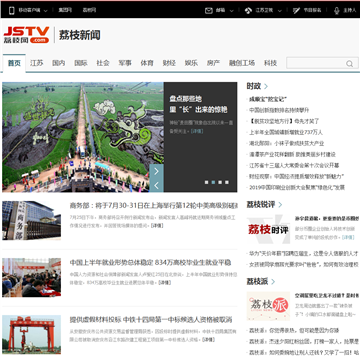Open the 江苏 navigation tab

coord(36,63)
